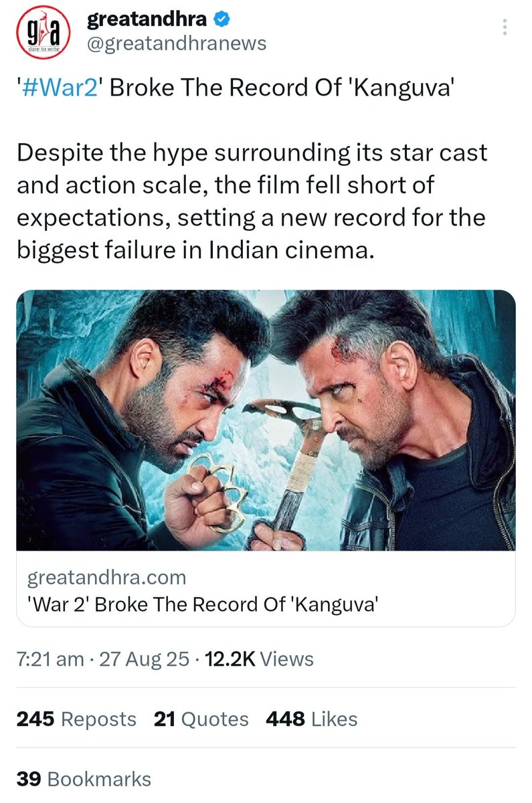Open War 2 poster image preview
Image resolution: width=532 pixels, height=803 pixels.
(266, 420)
